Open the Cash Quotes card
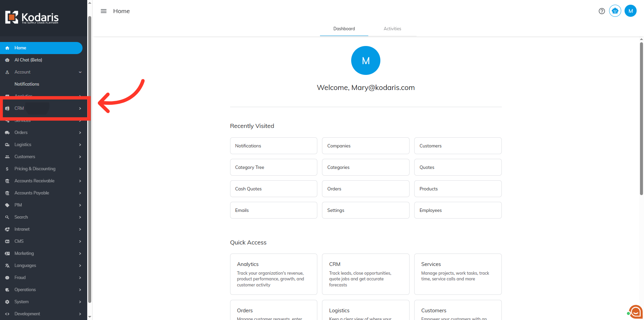The height and width of the screenshot is (320, 644). coord(274,189)
